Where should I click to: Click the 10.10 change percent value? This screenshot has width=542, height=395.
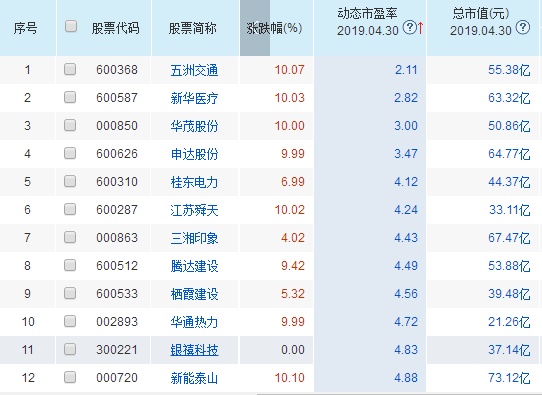click(x=290, y=378)
